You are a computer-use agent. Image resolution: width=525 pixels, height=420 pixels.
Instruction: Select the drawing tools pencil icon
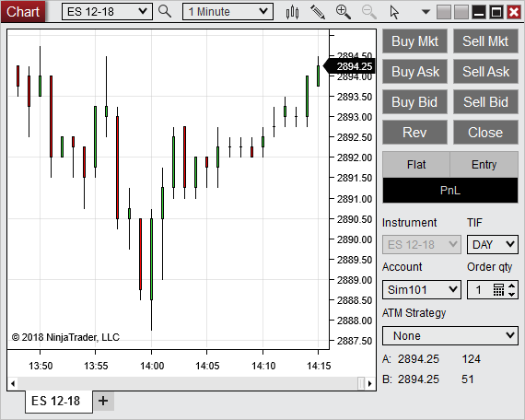click(318, 12)
